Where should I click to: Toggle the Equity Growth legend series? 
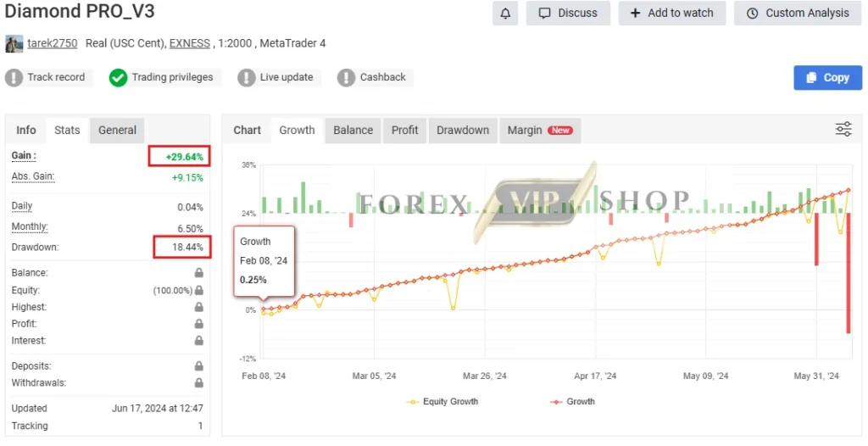point(442,402)
